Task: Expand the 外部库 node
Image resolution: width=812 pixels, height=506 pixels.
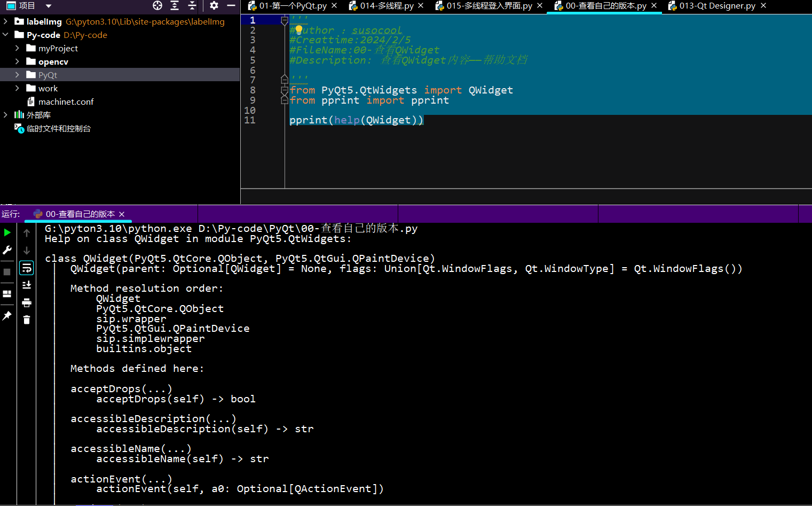Action: pos(5,115)
